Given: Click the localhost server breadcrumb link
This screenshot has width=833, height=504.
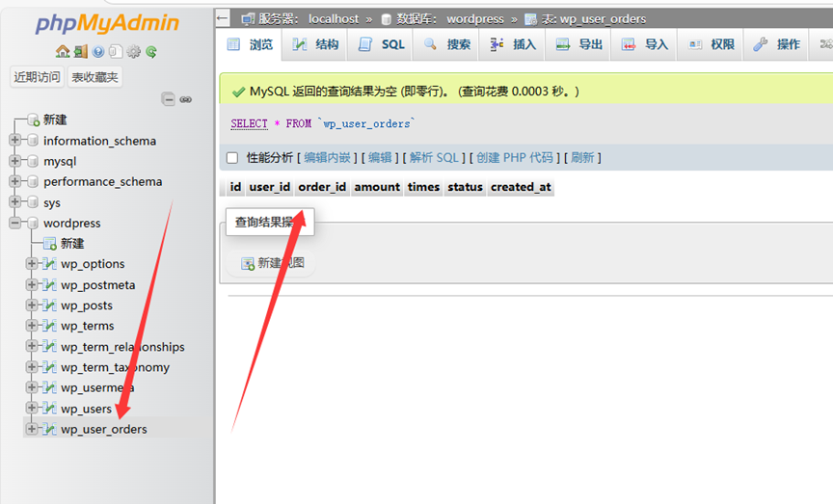Looking at the screenshot, I should (334, 19).
